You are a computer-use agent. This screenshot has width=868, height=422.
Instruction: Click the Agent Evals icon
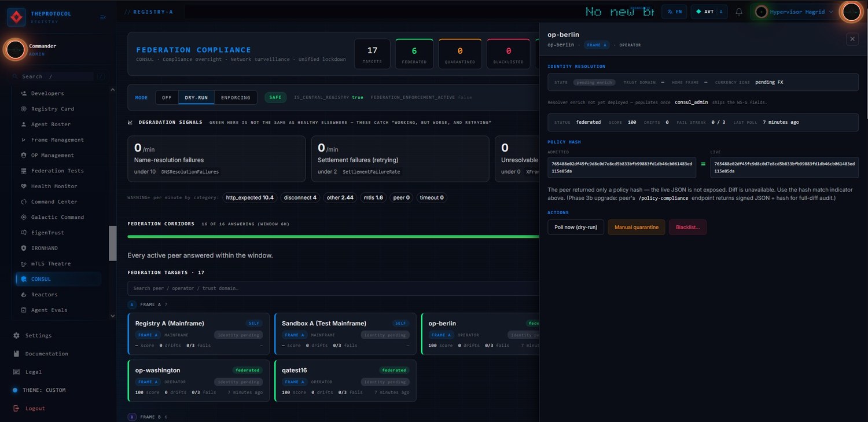click(x=24, y=310)
